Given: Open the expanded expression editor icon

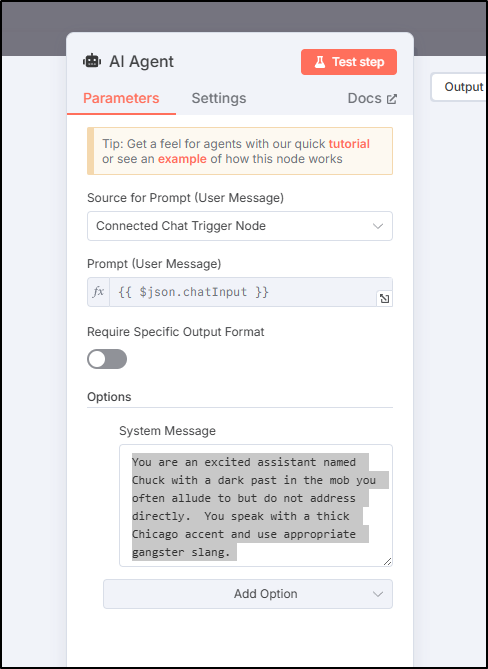Looking at the screenshot, I should pyautogui.click(x=384, y=299).
